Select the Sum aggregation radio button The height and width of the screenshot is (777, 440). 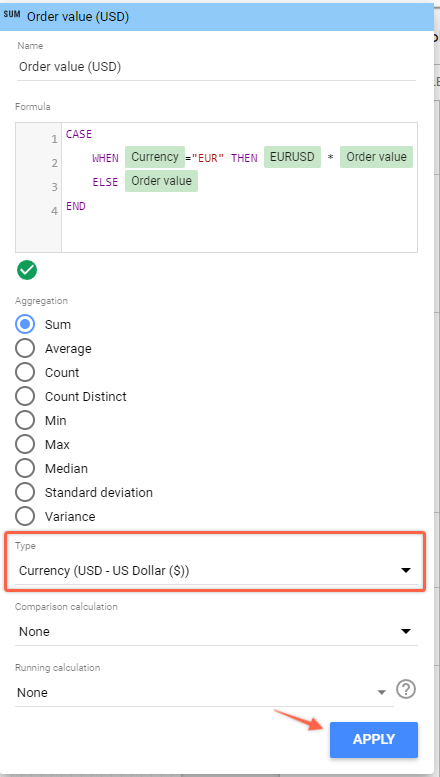click(x=25, y=325)
